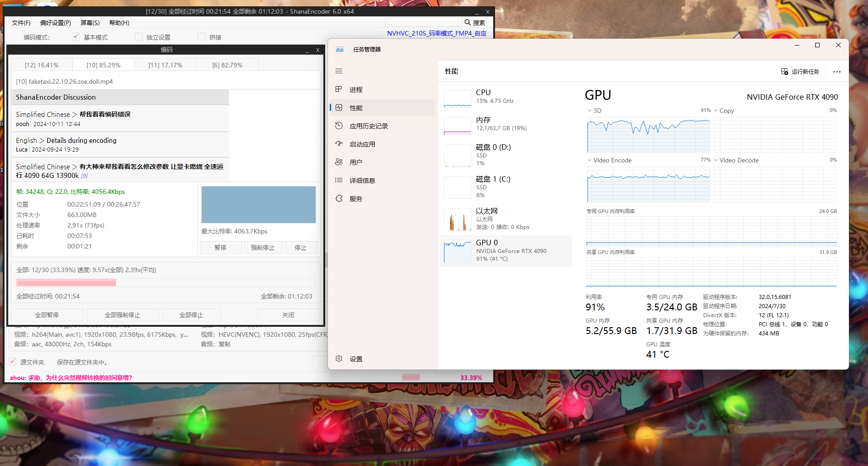Open the Video Encode graph dropdown
This screenshot has width=868, height=466.
coord(589,160)
